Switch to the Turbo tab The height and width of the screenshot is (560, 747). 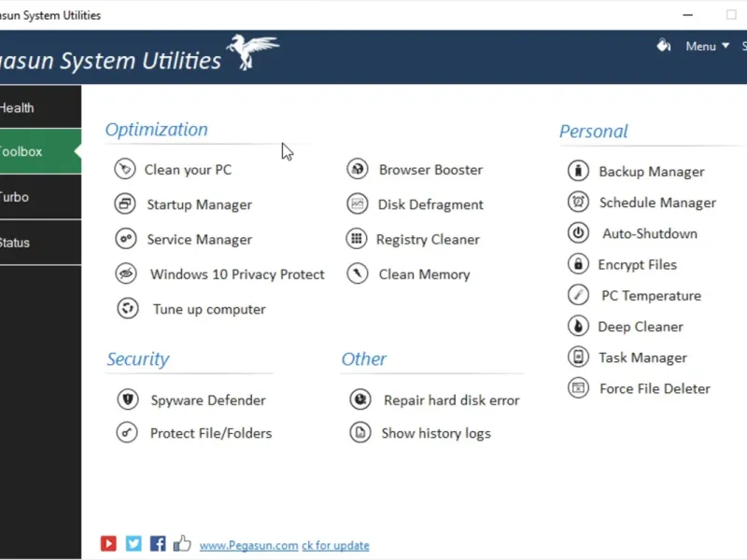[40, 197]
